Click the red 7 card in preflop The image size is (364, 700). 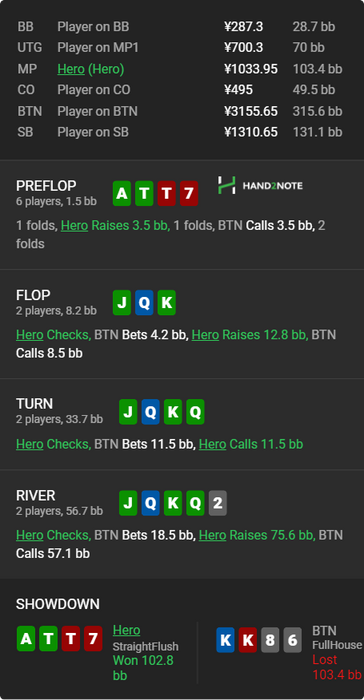coord(189,193)
